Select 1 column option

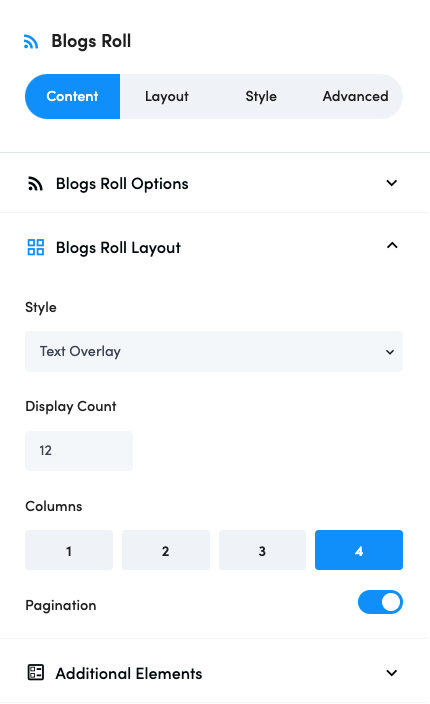(69, 550)
